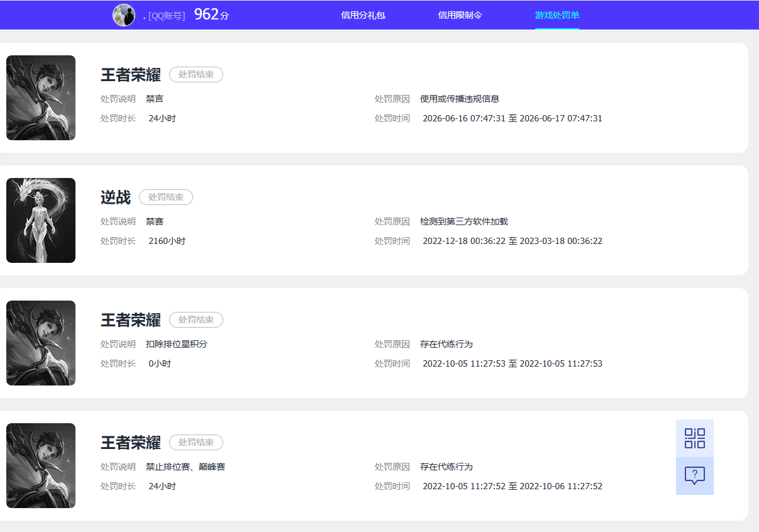
Task: Click the 逆战 game thumbnail
Action: click(x=41, y=220)
